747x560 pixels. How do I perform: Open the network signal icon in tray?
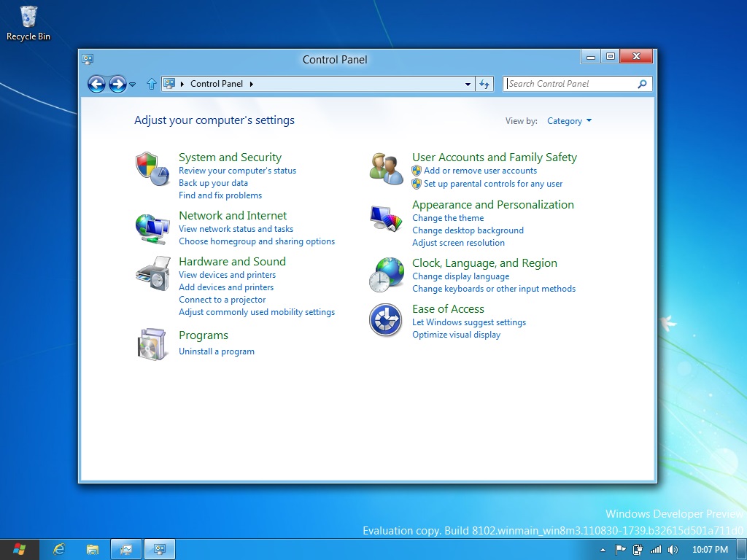[x=656, y=549]
